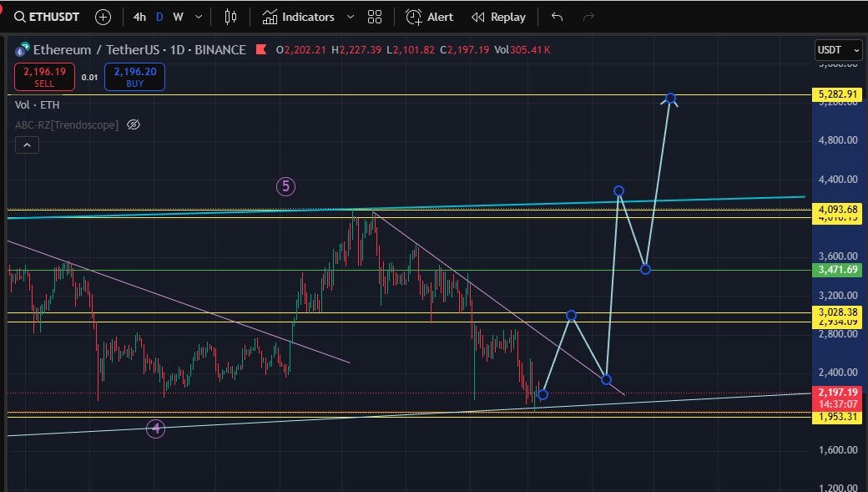
Task: Select the candlestick chart style icon
Action: tap(230, 16)
